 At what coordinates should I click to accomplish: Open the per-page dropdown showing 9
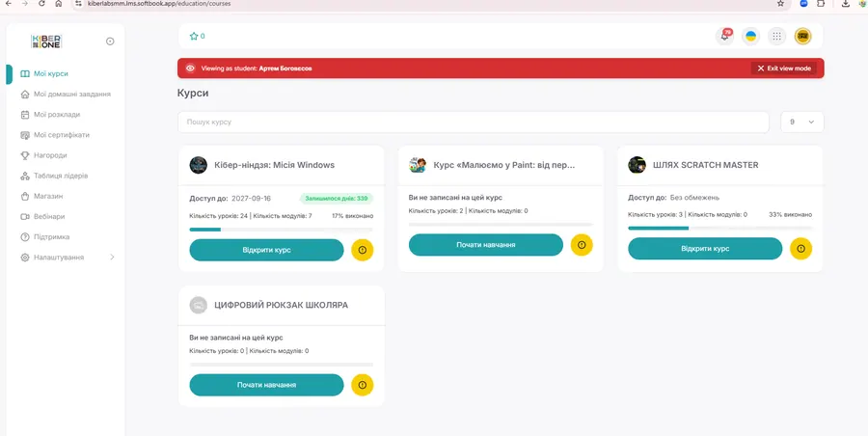(802, 122)
